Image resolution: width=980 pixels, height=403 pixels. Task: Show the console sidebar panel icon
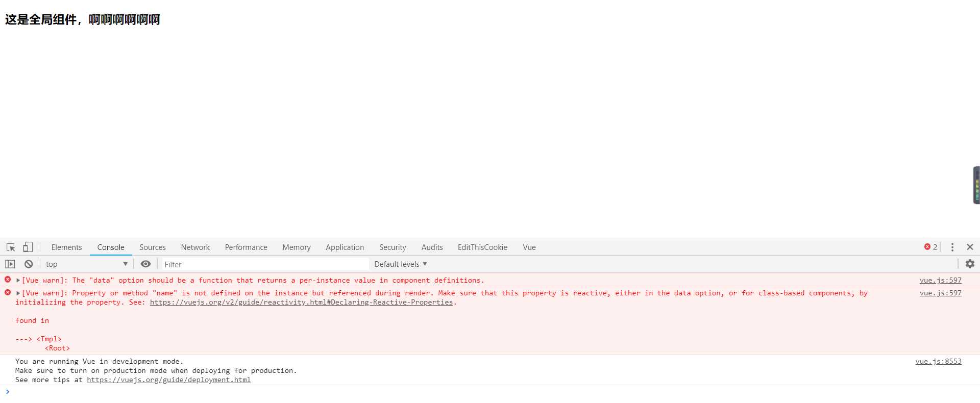[x=10, y=264]
